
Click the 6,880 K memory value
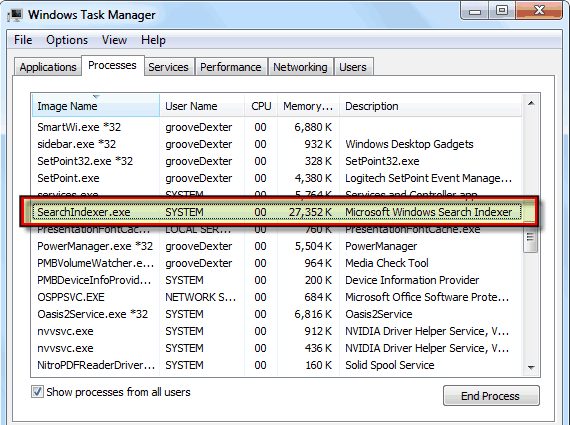coord(313,127)
